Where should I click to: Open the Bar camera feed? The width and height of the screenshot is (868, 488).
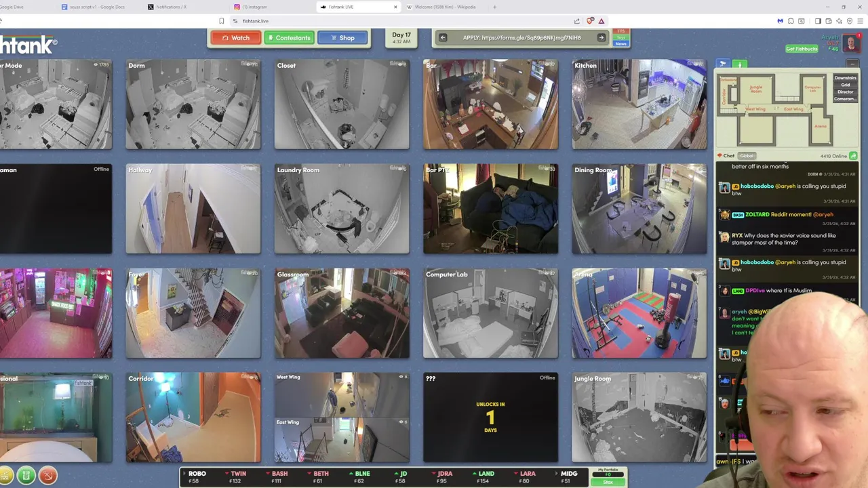(490, 104)
